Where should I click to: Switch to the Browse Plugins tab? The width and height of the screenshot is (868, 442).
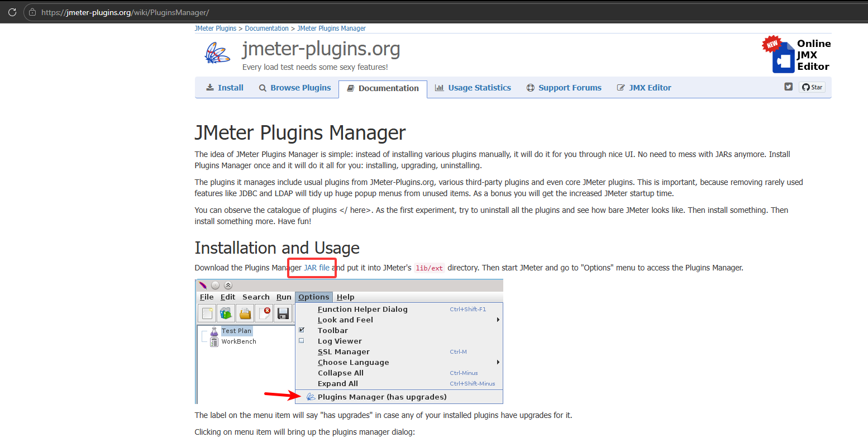click(x=295, y=88)
